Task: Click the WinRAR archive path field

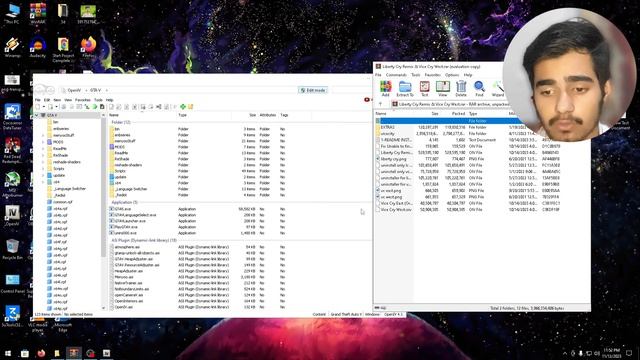Action: point(451,104)
